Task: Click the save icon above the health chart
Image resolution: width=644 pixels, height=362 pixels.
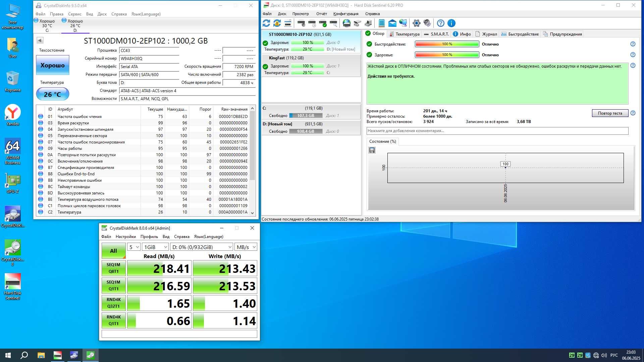Action: (372, 150)
